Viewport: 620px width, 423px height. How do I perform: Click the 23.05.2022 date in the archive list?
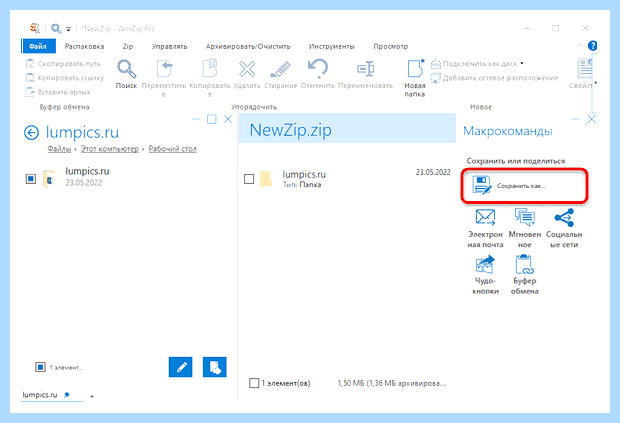(433, 172)
